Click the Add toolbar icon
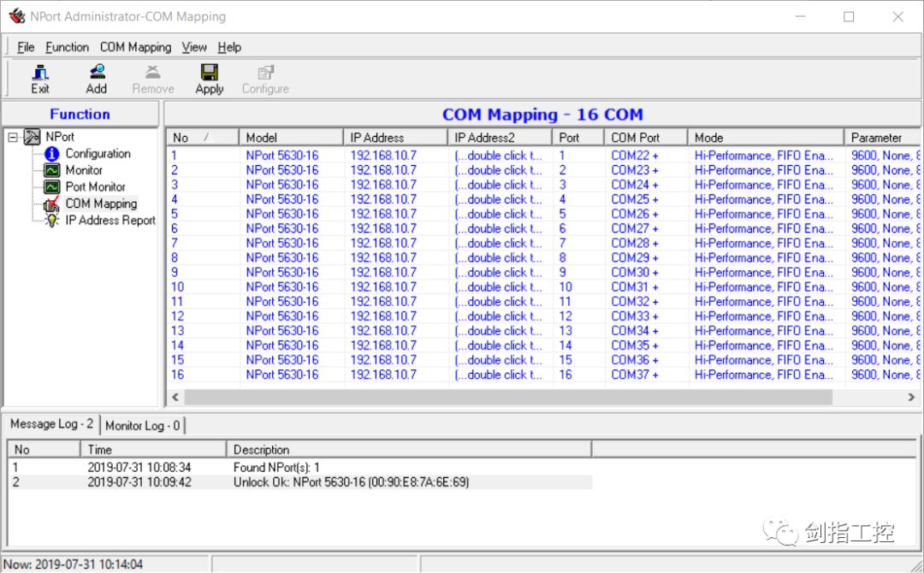The height and width of the screenshot is (573, 924). point(97,72)
